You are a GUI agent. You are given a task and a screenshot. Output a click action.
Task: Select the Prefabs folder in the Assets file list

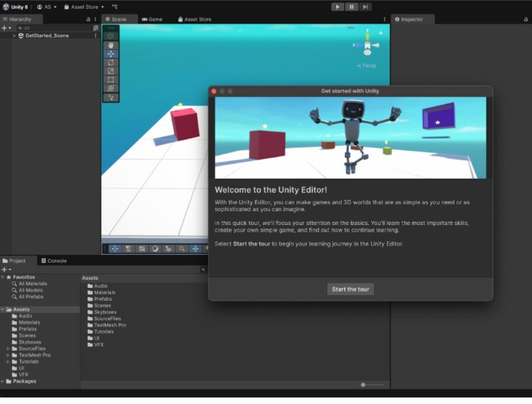pos(103,299)
